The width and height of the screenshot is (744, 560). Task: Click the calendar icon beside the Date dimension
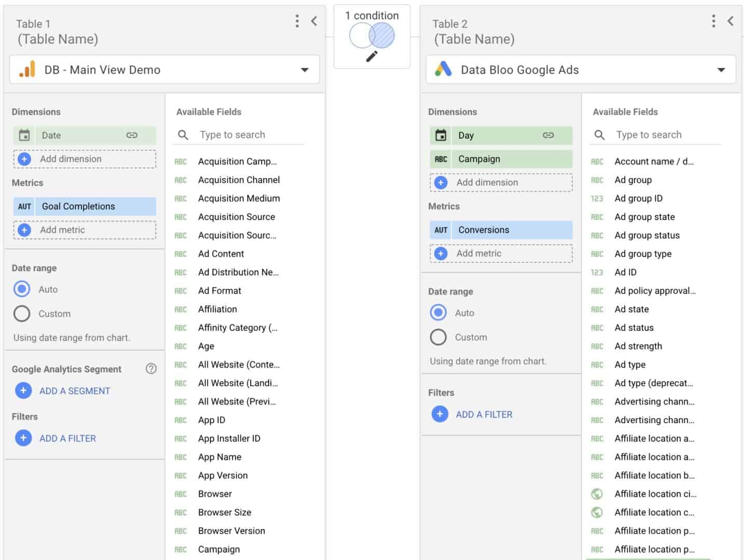pos(24,135)
